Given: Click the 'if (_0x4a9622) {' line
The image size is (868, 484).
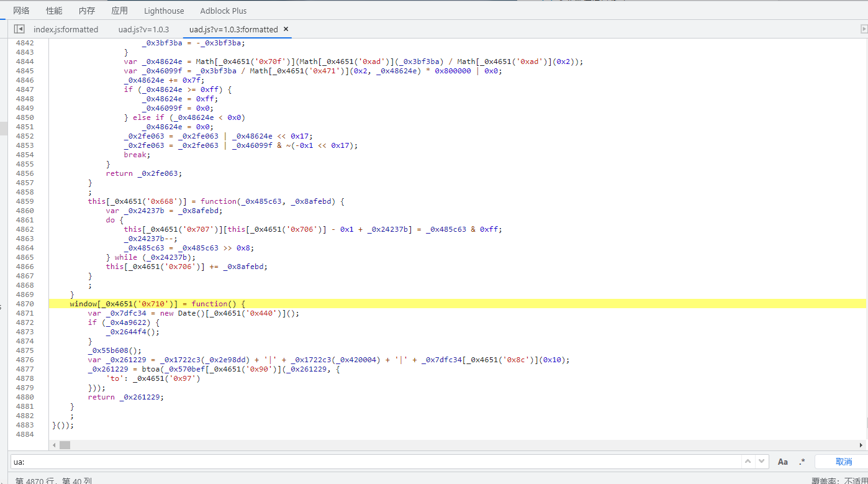Looking at the screenshot, I should click(x=124, y=322).
